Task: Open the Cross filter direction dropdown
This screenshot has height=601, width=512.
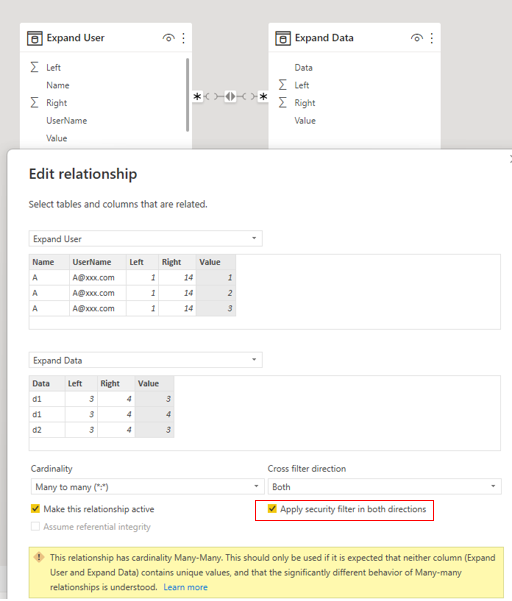Action: click(x=384, y=487)
